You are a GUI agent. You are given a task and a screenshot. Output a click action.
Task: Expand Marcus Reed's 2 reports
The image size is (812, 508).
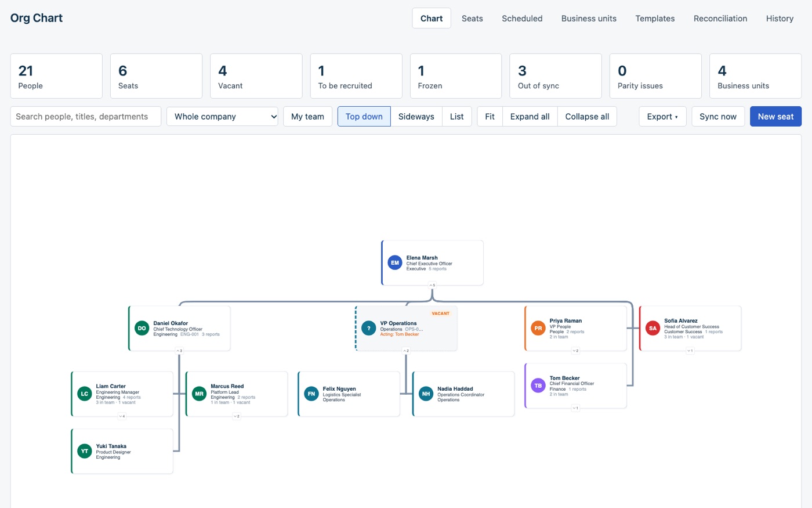[x=237, y=416]
